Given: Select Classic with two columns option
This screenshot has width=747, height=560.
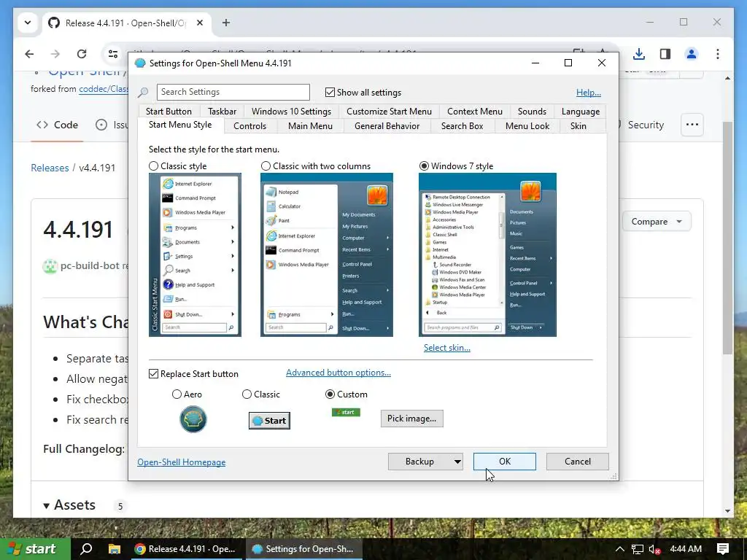Looking at the screenshot, I should [266, 166].
